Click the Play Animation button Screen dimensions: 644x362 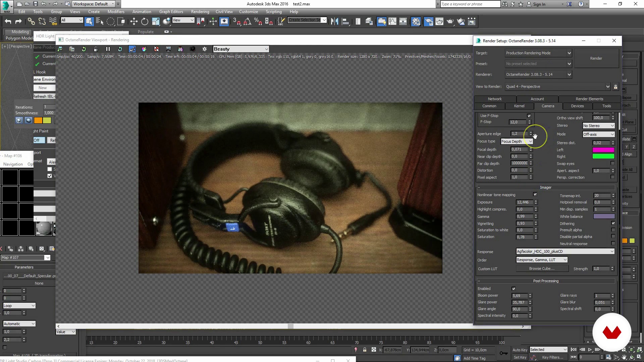click(590, 350)
